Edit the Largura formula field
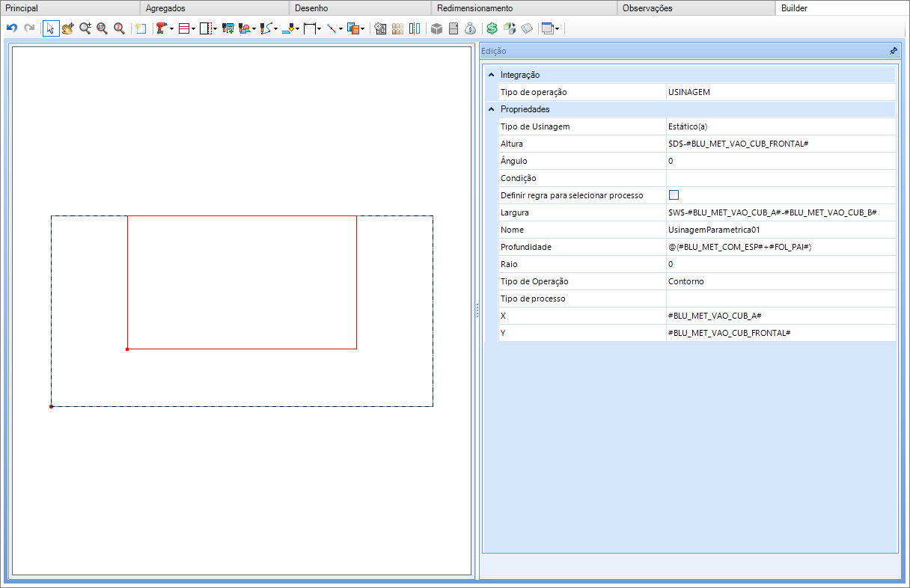The image size is (910, 588). pyautogui.click(x=781, y=212)
